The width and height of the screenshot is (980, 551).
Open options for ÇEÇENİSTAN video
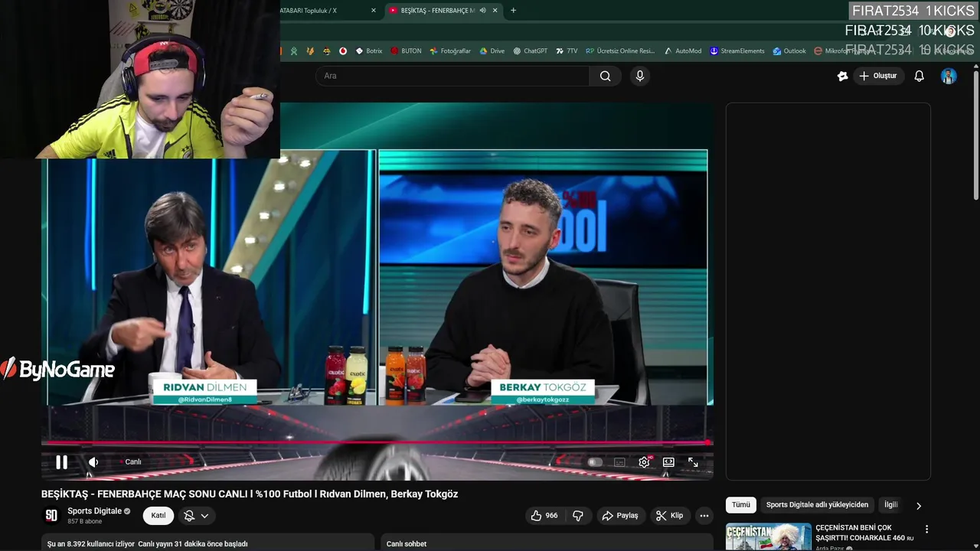coord(926,530)
